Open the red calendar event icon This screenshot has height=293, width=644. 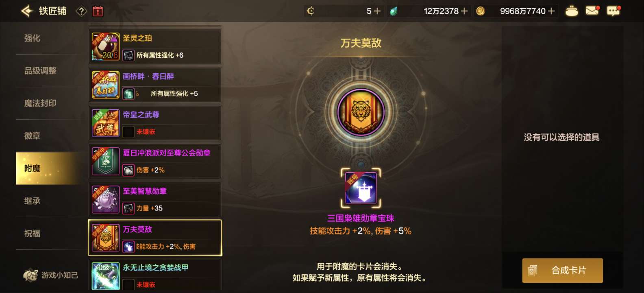98,11
